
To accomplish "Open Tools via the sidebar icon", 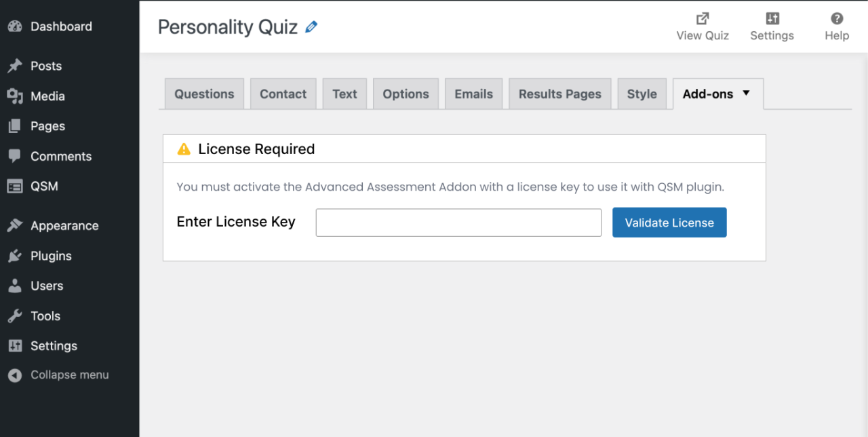I will click(14, 316).
